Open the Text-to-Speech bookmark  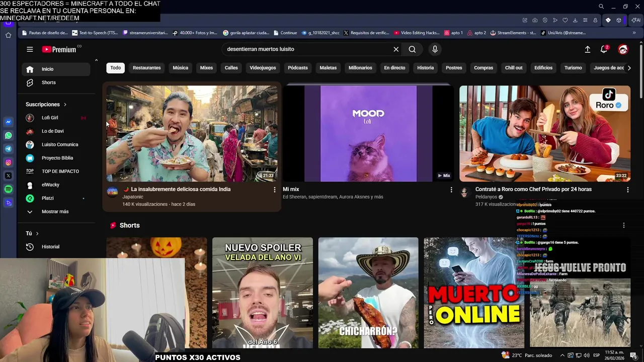[95, 33]
